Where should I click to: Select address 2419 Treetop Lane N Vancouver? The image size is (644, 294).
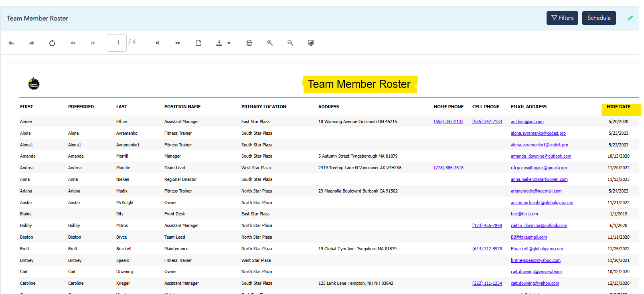pyautogui.click(x=360, y=168)
